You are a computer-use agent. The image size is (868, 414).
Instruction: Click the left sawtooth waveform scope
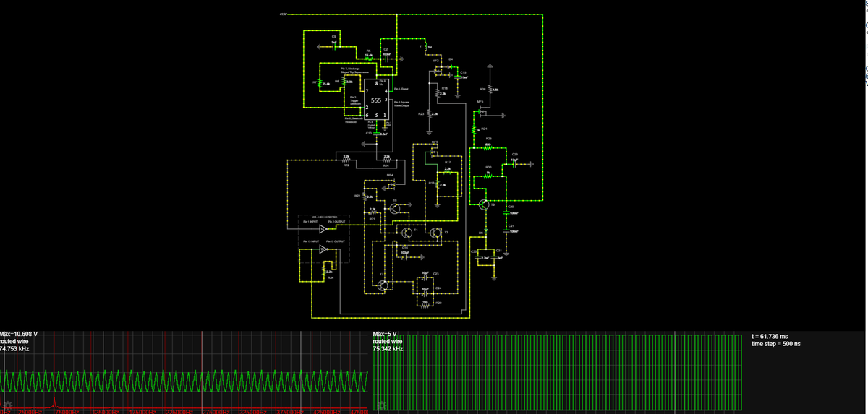click(x=184, y=373)
